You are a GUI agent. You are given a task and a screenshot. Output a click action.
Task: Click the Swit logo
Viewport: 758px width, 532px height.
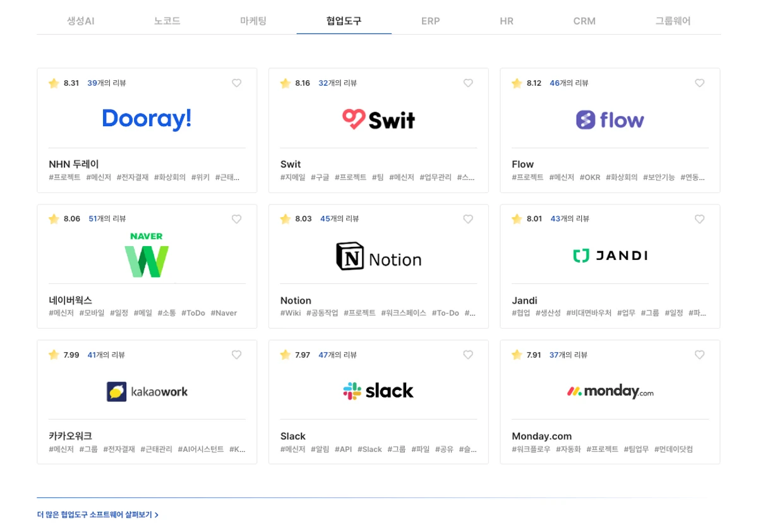click(x=378, y=119)
